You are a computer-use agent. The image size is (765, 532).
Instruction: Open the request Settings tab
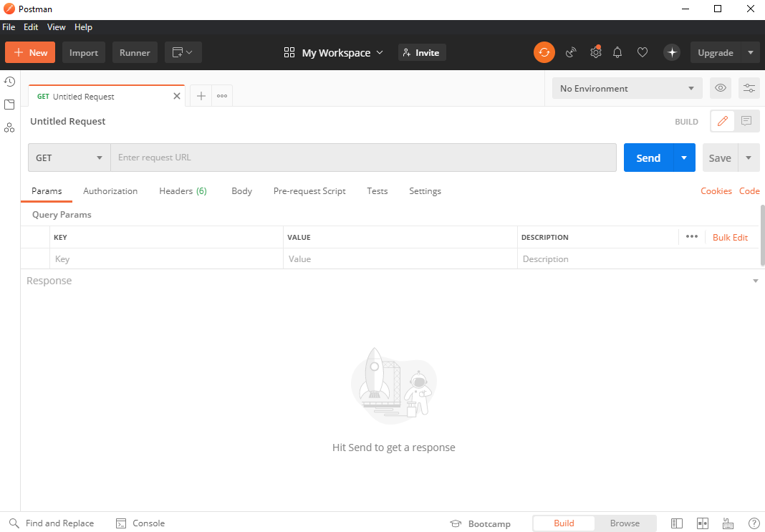click(425, 190)
